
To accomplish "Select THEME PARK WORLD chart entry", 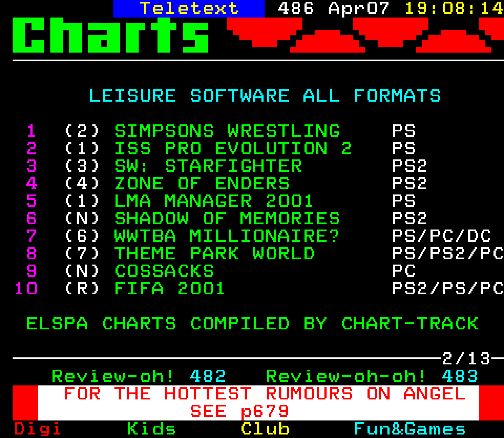I will [215, 254].
